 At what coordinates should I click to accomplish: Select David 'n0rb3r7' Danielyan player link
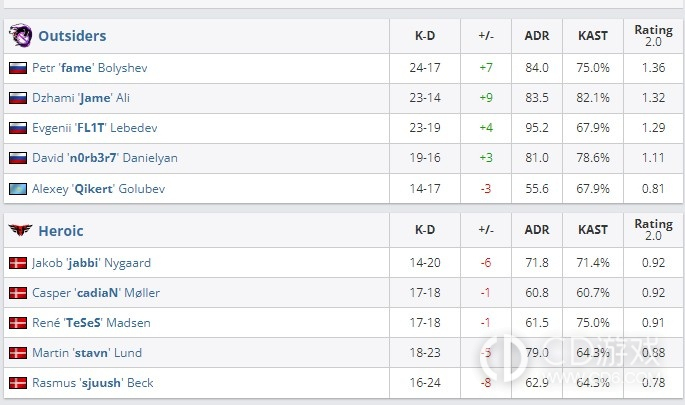tap(105, 158)
